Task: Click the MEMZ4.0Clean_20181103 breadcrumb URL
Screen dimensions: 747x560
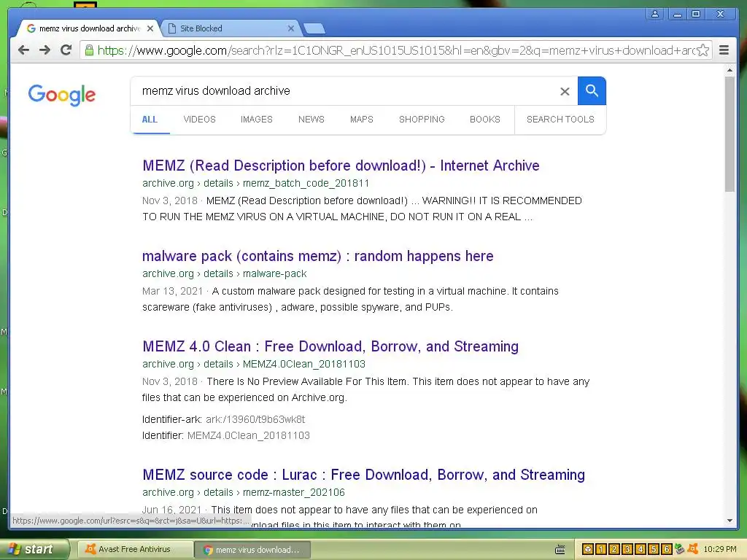Action: pyautogui.click(x=253, y=365)
